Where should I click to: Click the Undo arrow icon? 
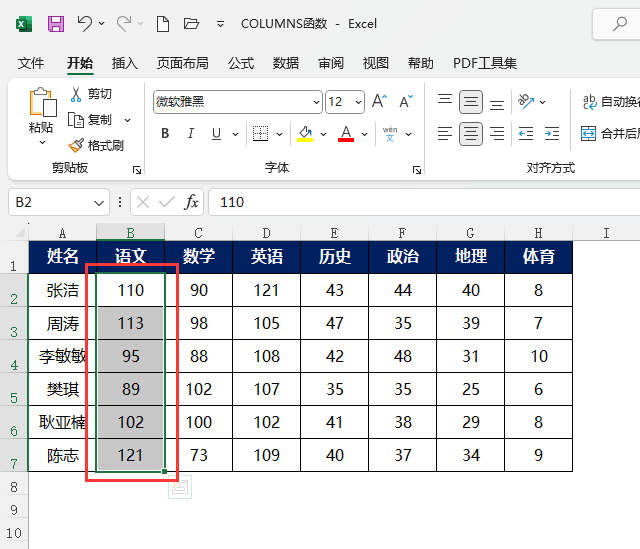click(84, 23)
